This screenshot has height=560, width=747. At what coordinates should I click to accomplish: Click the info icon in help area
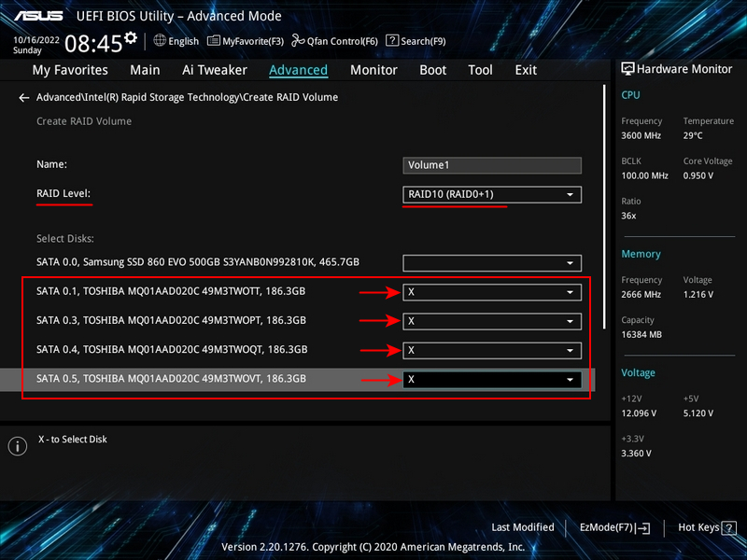[x=17, y=446]
